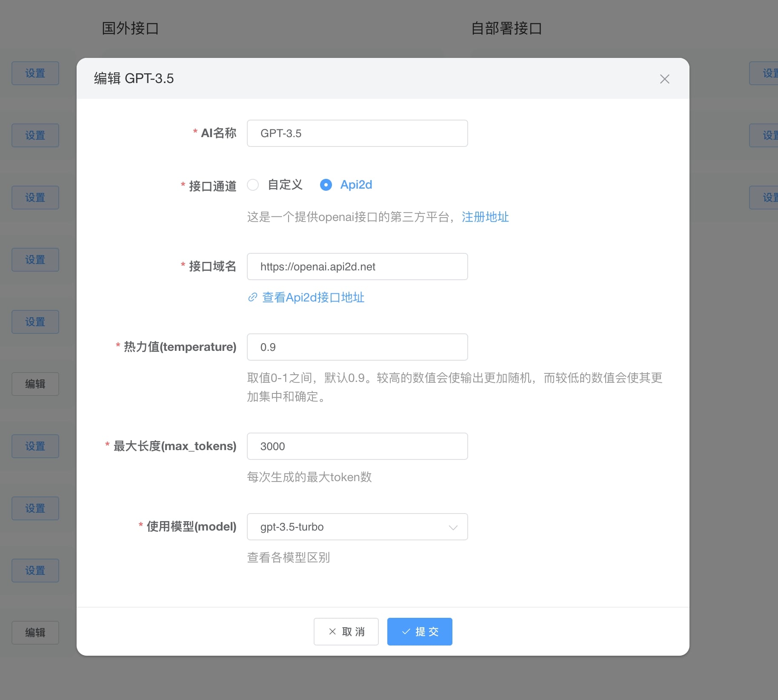Close the edit GPT-3.5 dialog
778x700 pixels.
pos(664,79)
